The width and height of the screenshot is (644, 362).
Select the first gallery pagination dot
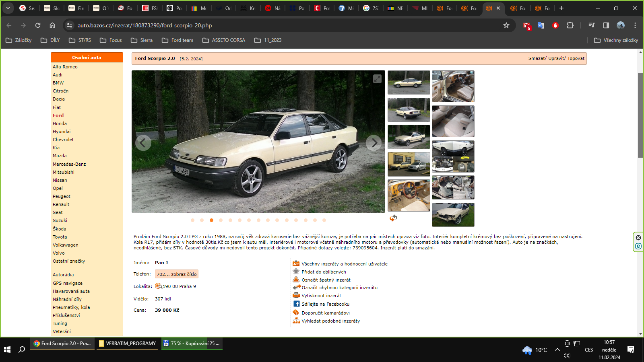192,220
